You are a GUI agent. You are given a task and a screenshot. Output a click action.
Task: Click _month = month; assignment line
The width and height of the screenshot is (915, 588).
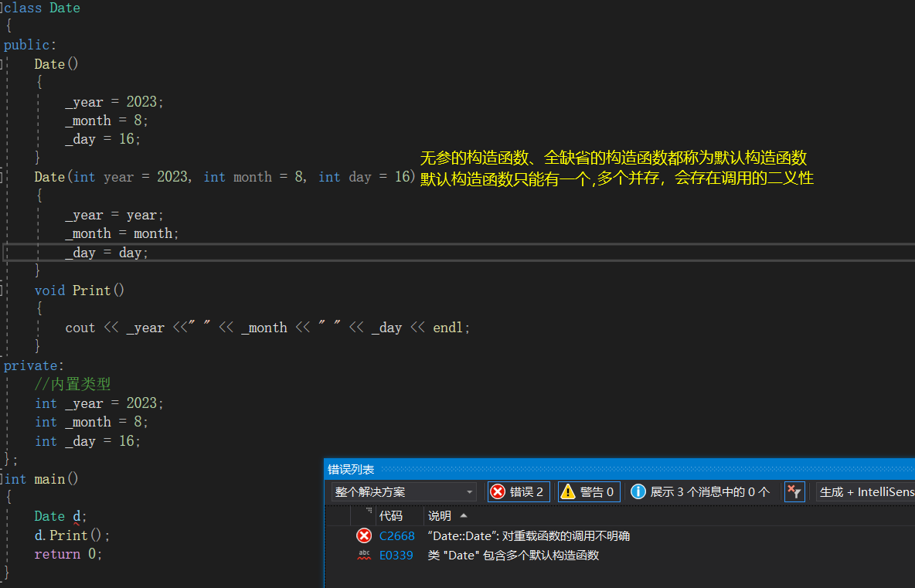pos(122,233)
